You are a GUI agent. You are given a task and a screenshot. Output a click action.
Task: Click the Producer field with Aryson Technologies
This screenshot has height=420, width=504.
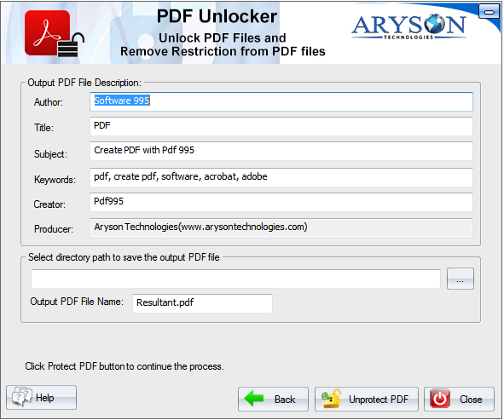click(281, 227)
